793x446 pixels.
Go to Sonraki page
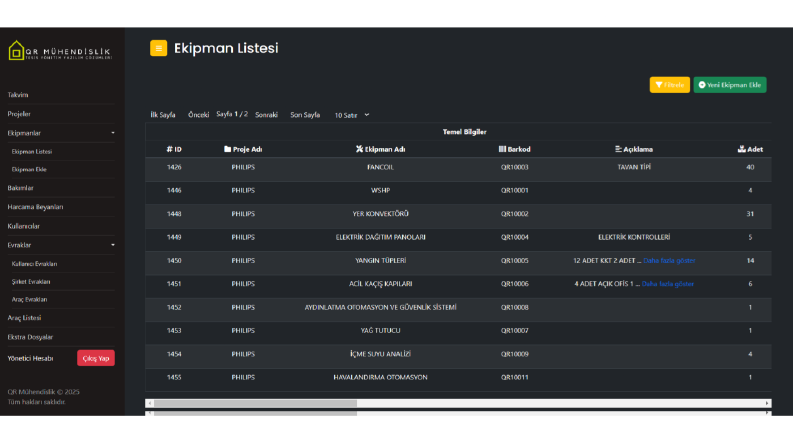267,115
